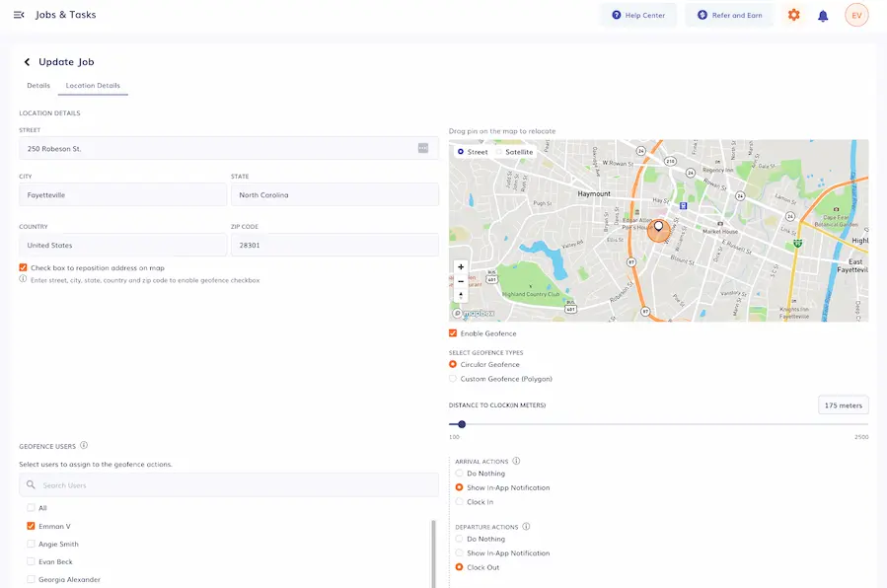Click the users list scrollbar

[434, 553]
